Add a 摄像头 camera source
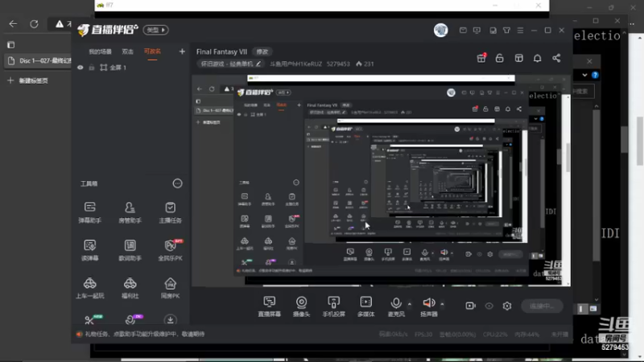 tap(301, 306)
